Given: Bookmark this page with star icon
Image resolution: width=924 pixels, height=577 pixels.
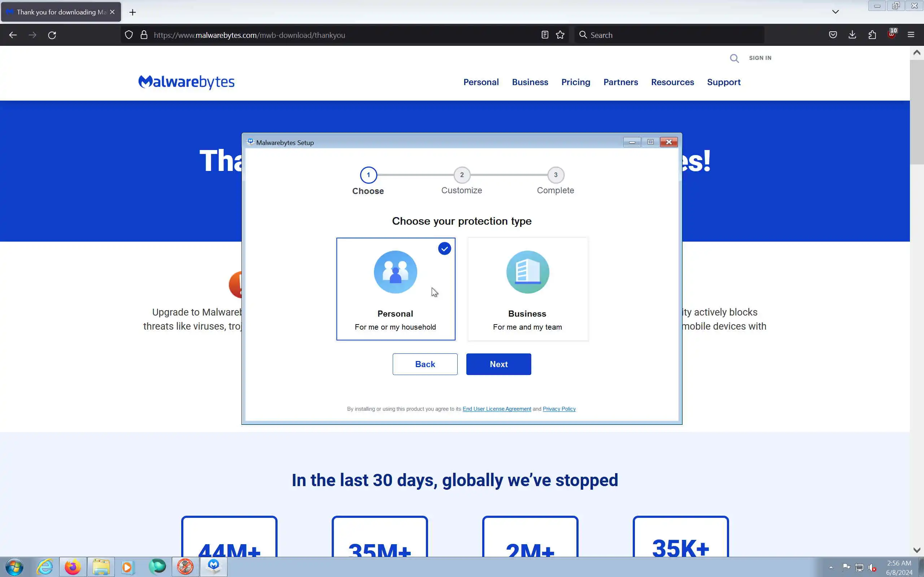Looking at the screenshot, I should coord(560,35).
